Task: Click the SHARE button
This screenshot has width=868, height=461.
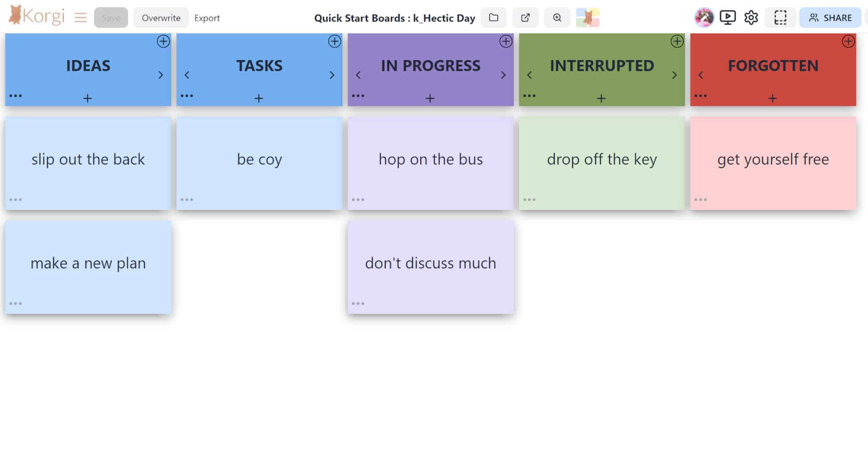Action: 830,18
